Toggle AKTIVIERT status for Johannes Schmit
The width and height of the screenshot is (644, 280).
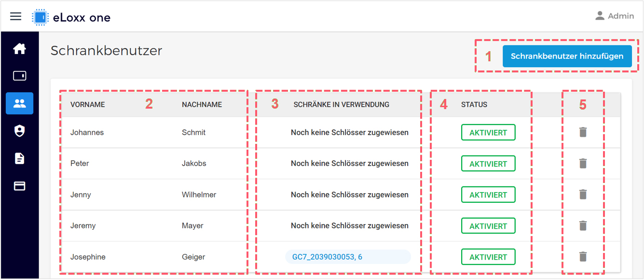tap(488, 132)
